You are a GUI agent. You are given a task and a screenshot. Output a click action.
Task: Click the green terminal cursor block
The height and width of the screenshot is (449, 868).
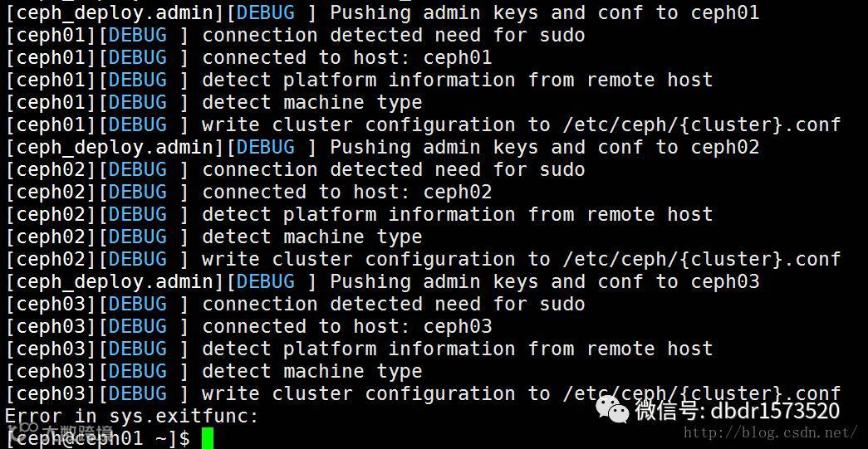tap(207, 437)
